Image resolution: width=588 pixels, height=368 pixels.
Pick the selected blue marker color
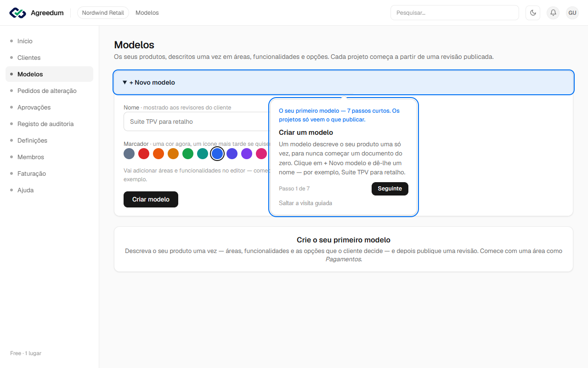217,154
